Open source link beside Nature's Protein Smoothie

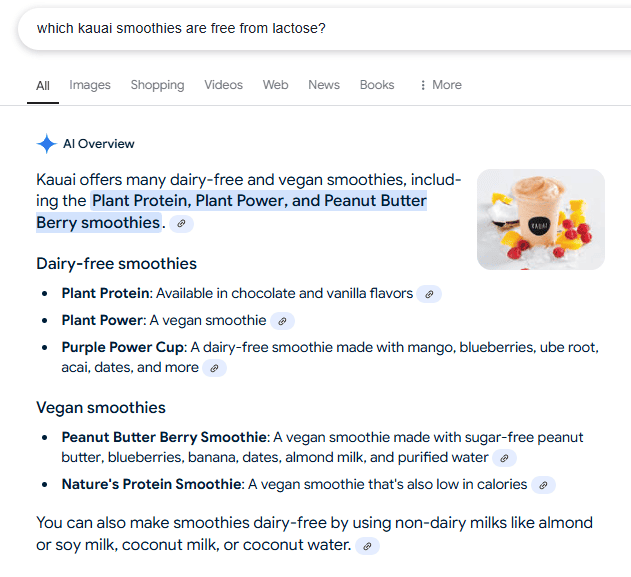pyautogui.click(x=543, y=485)
